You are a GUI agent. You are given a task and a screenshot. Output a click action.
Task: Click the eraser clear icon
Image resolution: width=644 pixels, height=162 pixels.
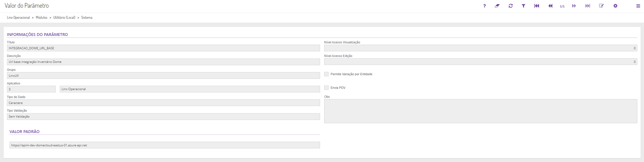click(497, 6)
